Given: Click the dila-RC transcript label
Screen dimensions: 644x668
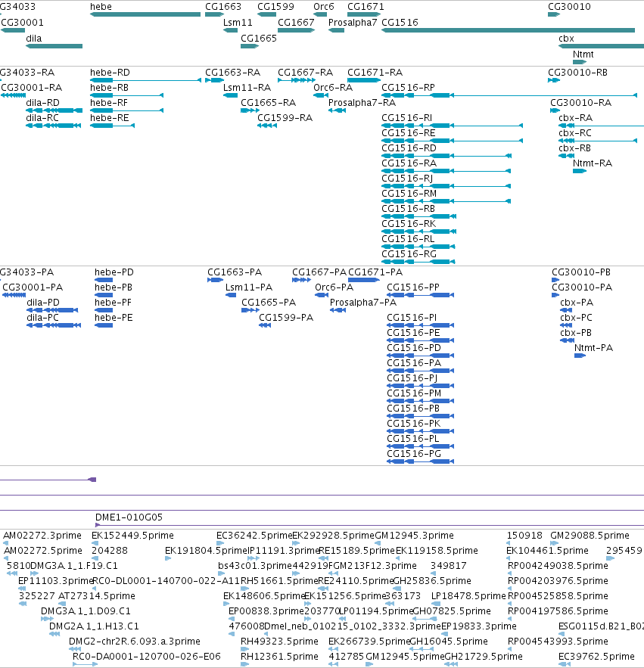Looking at the screenshot, I should (42, 118).
